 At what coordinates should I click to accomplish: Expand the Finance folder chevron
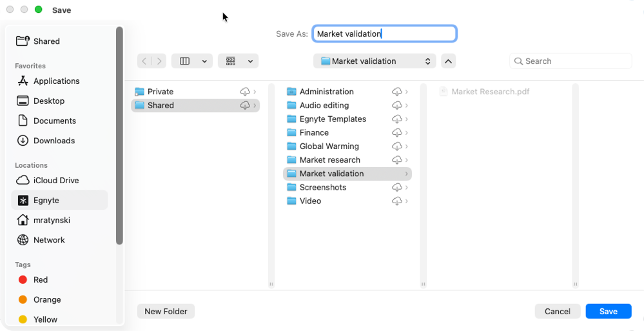pyautogui.click(x=407, y=132)
